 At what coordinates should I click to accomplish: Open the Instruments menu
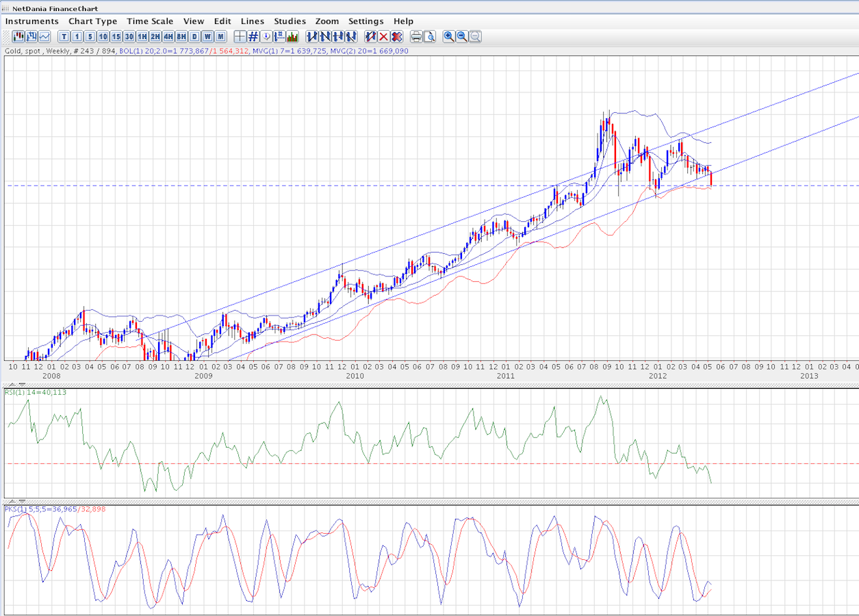[32, 21]
